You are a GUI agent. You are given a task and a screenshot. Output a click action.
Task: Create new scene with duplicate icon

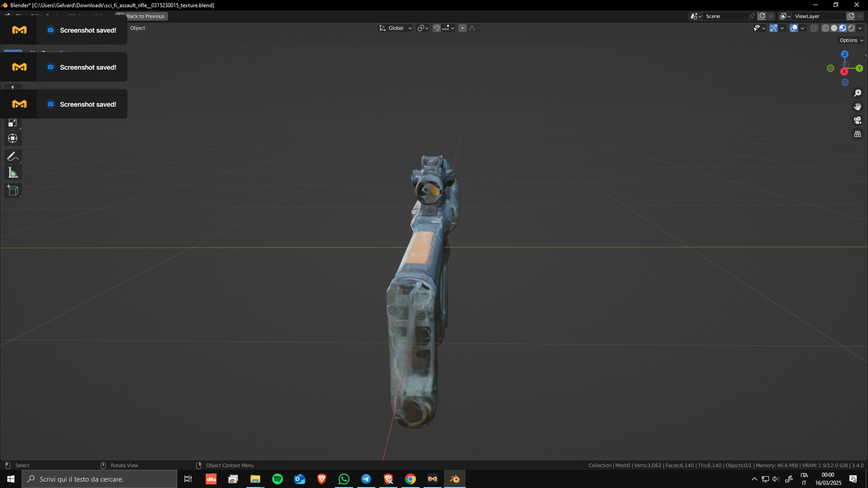click(x=762, y=16)
